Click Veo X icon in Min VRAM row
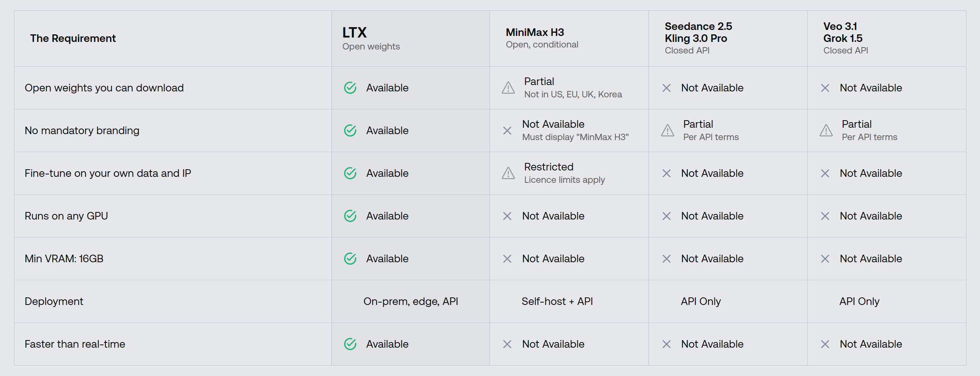Image resolution: width=980 pixels, height=376 pixels. 825,259
